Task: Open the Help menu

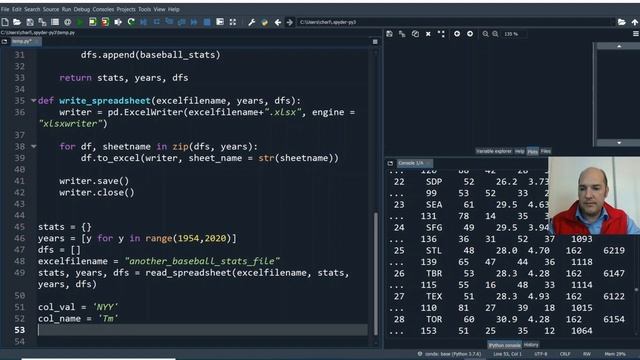Action: point(174,9)
